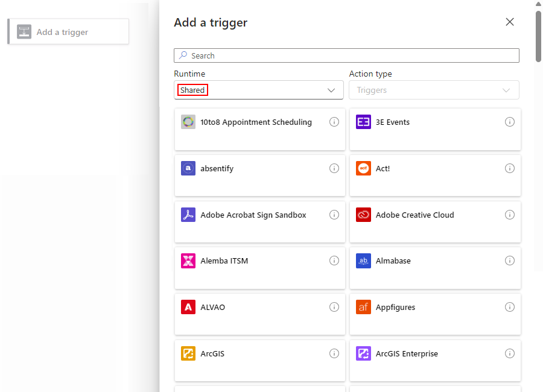The width and height of the screenshot is (543, 392).
Task: Open info for Adobe Acrobat Sign Sandbox
Action: click(x=334, y=215)
